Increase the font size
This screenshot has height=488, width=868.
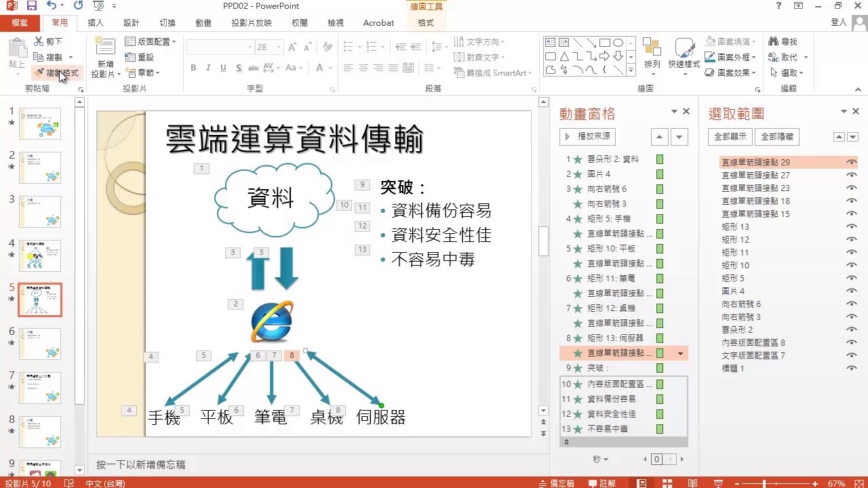coord(293,47)
